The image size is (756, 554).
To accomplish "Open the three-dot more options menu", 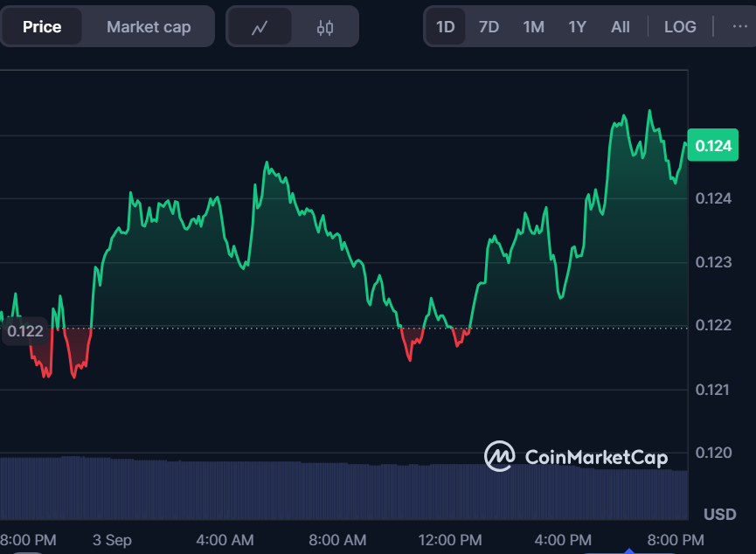I will [x=739, y=26].
